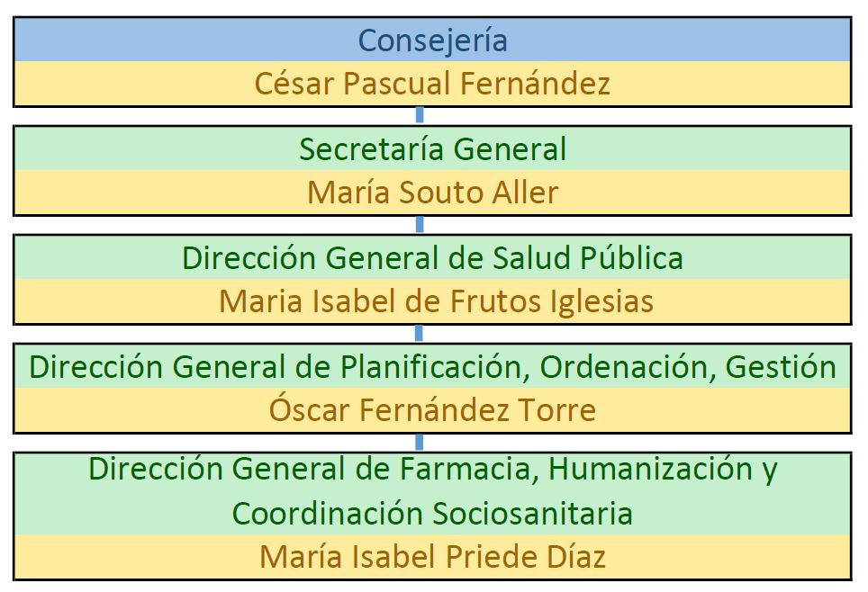Select the name María Isabel Priede Díaz
The image size is (868, 592).
432,556
